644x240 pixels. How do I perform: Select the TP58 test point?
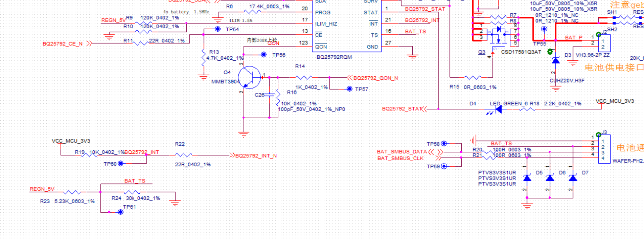coord(444,144)
